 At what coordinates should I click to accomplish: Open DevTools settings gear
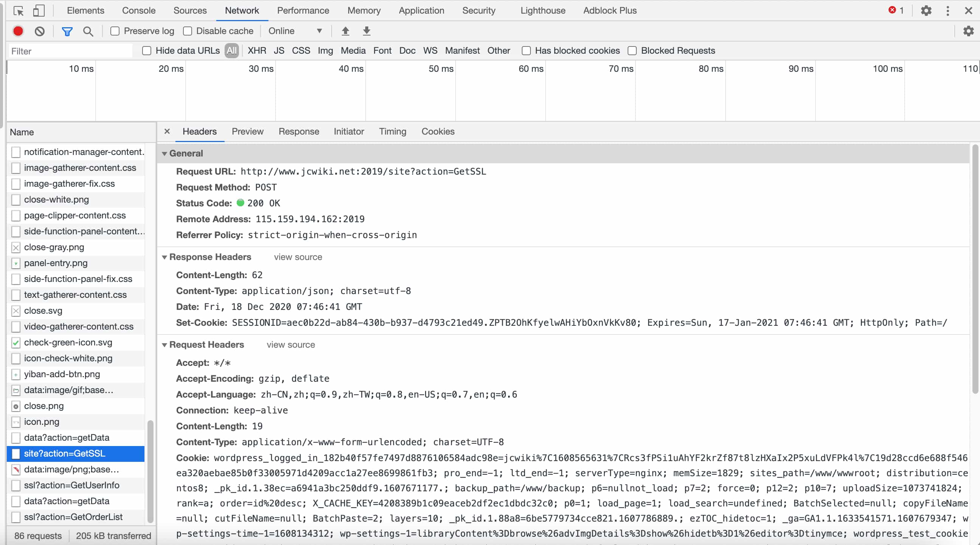[x=926, y=11]
